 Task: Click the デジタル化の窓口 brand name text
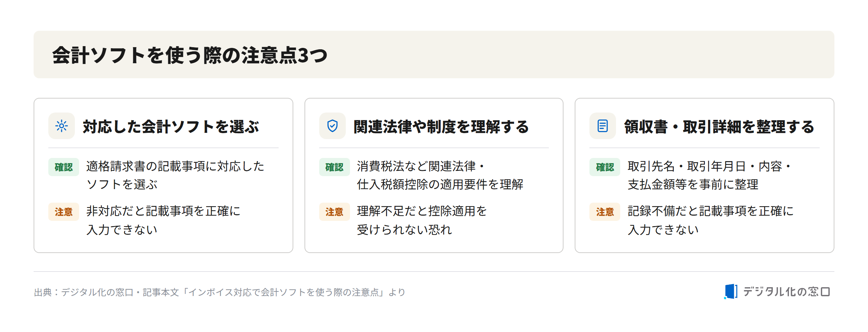[786, 291]
